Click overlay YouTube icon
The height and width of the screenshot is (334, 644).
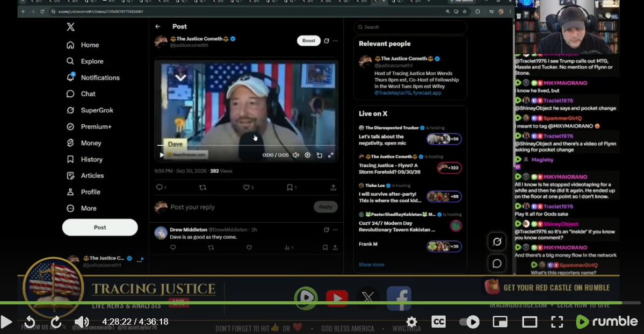[x=337, y=298]
